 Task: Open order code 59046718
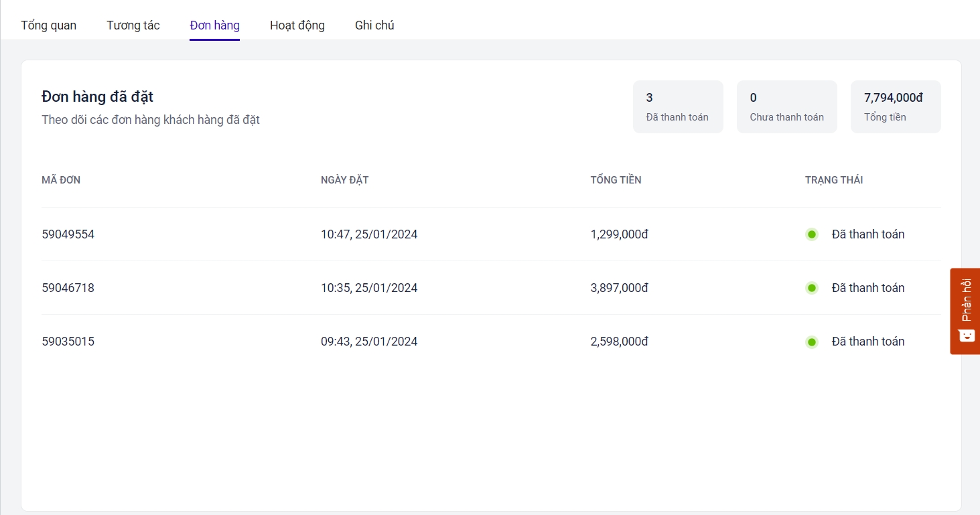(68, 288)
